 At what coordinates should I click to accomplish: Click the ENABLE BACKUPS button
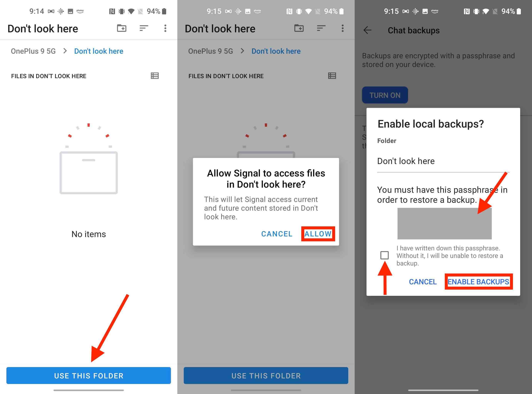477,282
